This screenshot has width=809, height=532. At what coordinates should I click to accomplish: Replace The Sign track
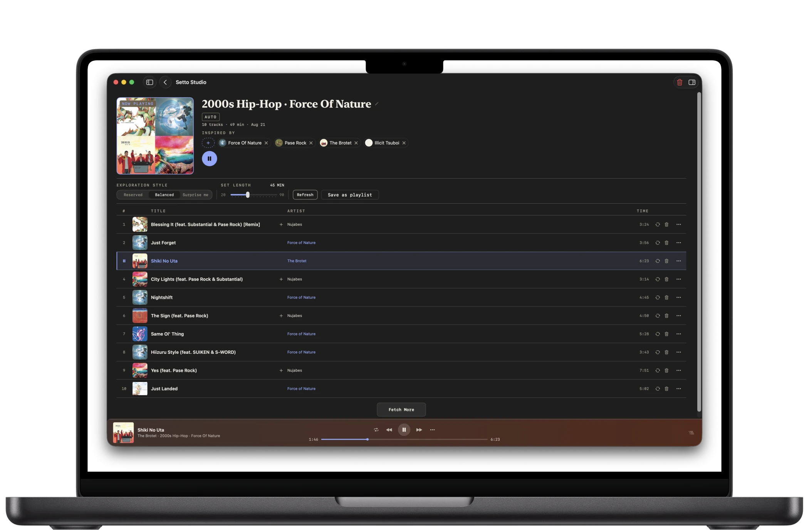pyautogui.click(x=658, y=316)
